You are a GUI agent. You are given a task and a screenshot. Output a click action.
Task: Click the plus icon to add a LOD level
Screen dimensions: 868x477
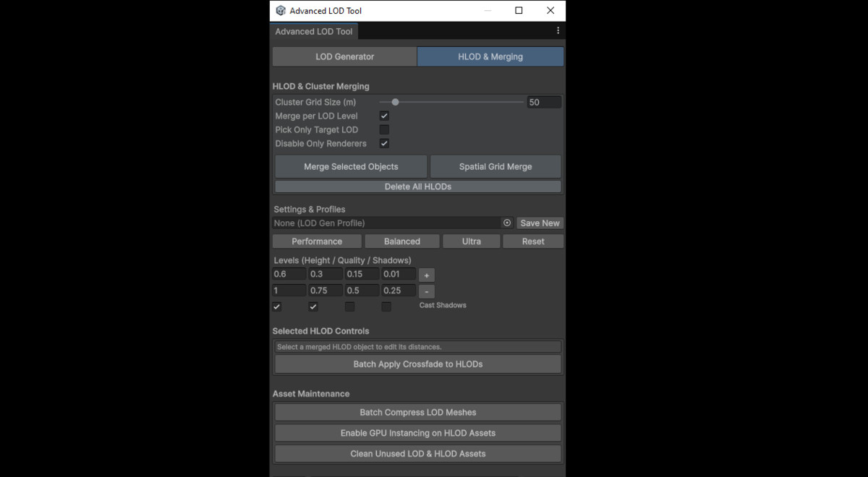click(x=426, y=275)
